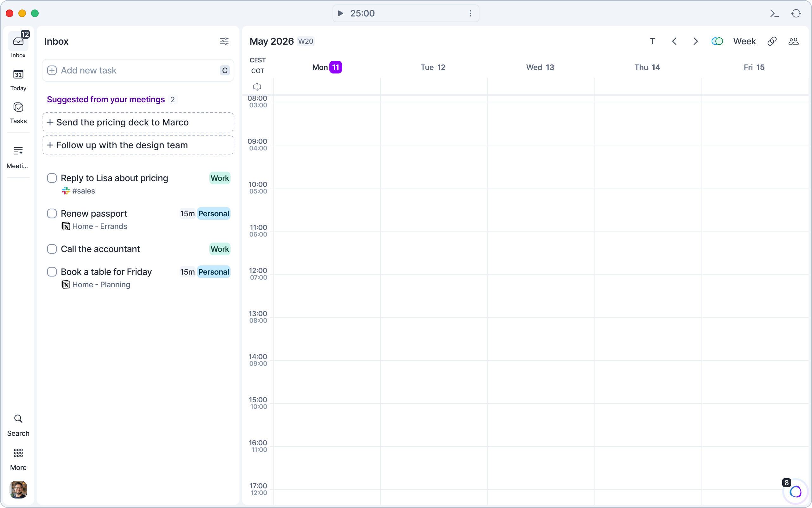
Task: Open the Meetings sidebar item
Action: point(18,157)
